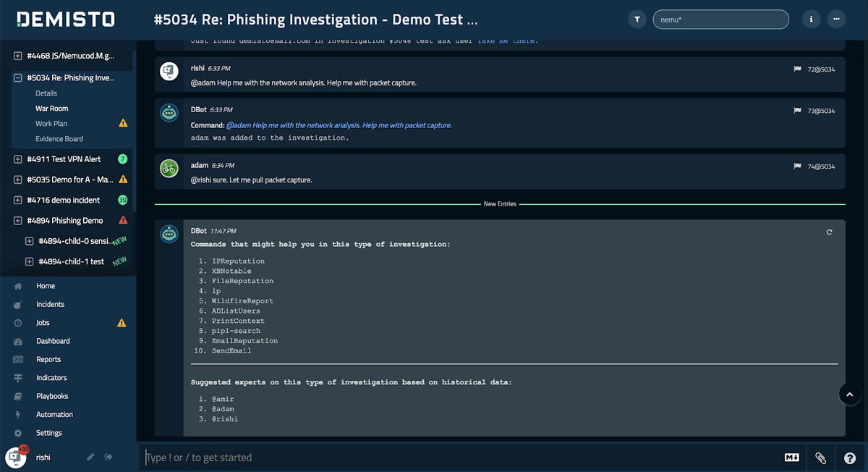Click adam avatar on 6:34 PM entry
This screenshot has width=868, height=472.
coord(169,168)
